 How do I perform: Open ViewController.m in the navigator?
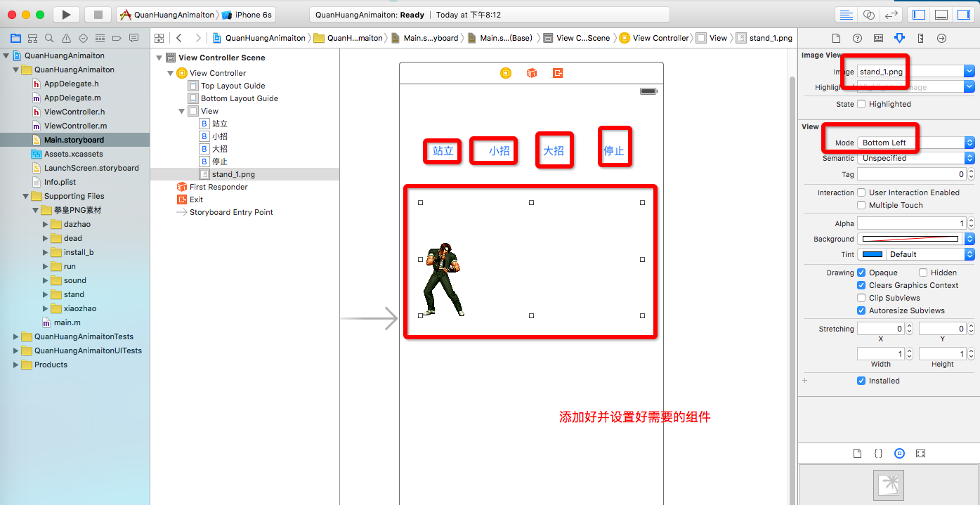coord(75,126)
